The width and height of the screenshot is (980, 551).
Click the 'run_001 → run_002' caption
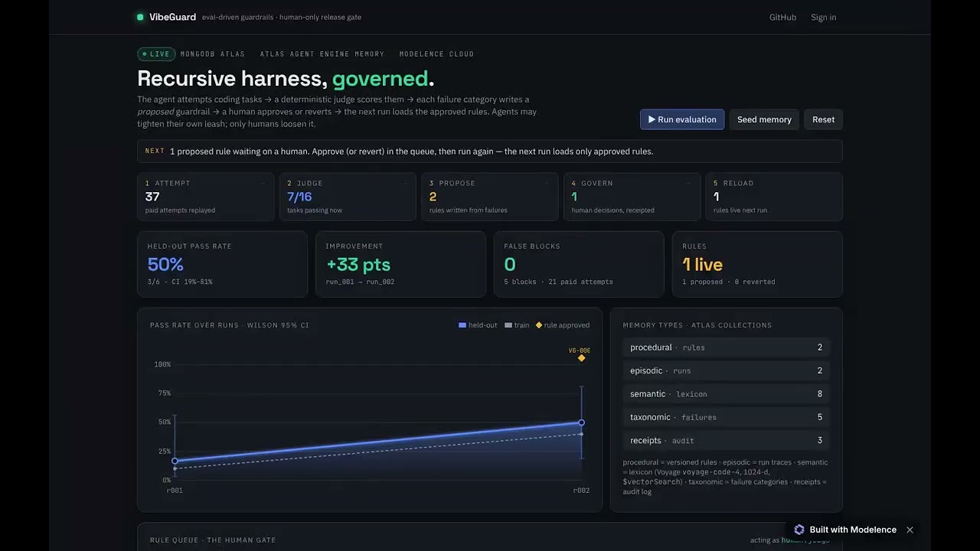(361, 282)
